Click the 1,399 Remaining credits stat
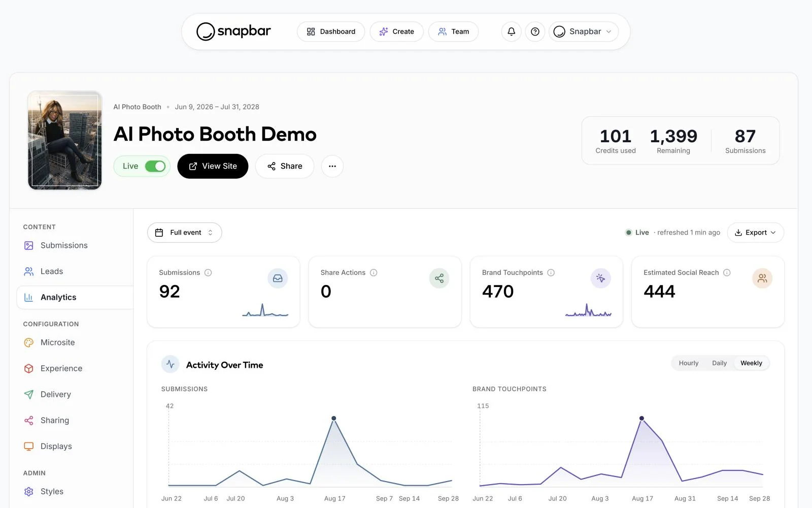812x508 pixels. click(x=673, y=141)
